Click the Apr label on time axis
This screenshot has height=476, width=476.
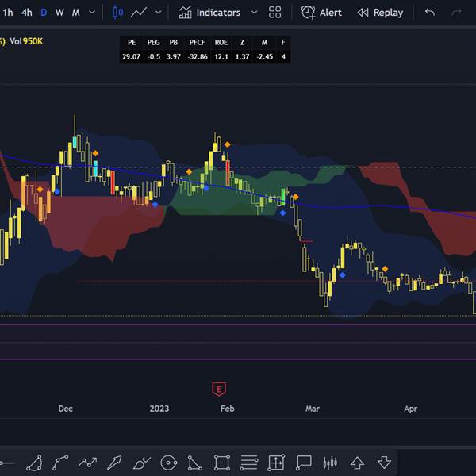tap(411, 409)
